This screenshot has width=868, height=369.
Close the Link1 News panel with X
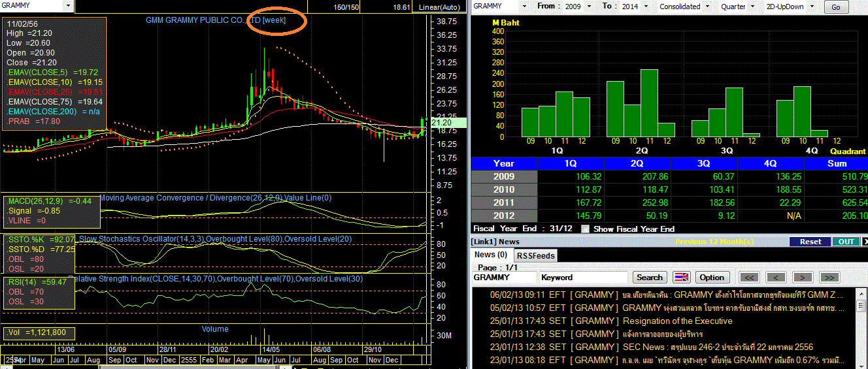tap(865, 242)
